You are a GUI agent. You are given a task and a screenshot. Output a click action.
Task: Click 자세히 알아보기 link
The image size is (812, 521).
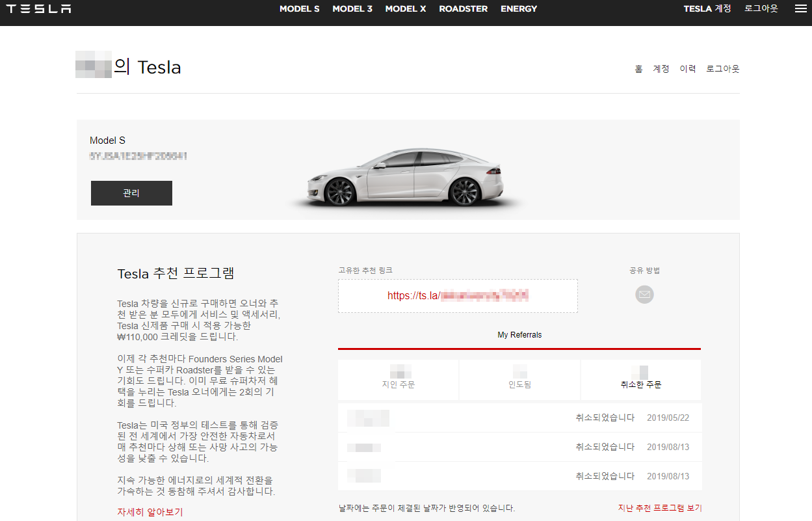coord(150,513)
